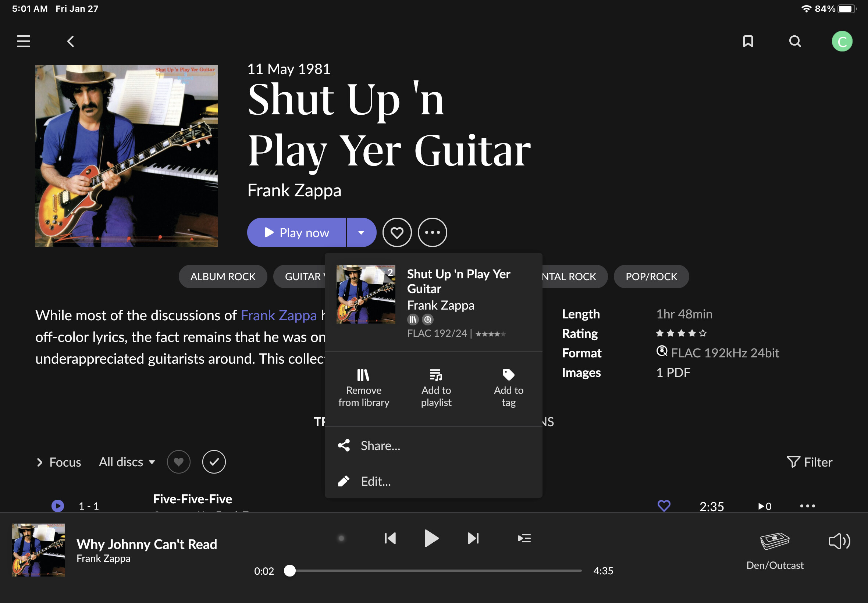
Task: Click the Qobuz badge icon in popup
Action: (427, 320)
